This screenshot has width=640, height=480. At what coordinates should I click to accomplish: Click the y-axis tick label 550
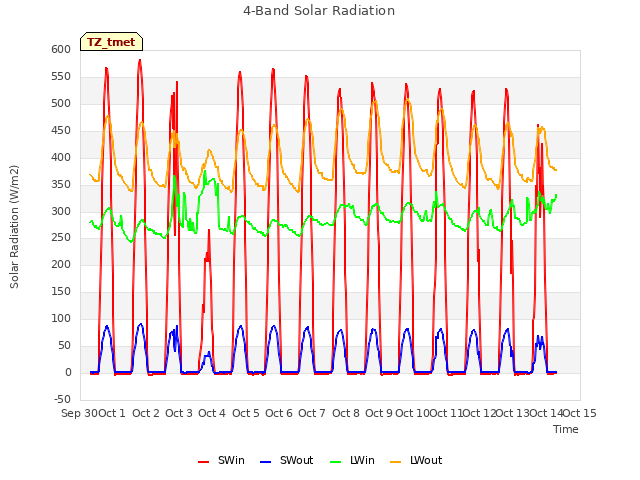pyautogui.click(x=61, y=76)
